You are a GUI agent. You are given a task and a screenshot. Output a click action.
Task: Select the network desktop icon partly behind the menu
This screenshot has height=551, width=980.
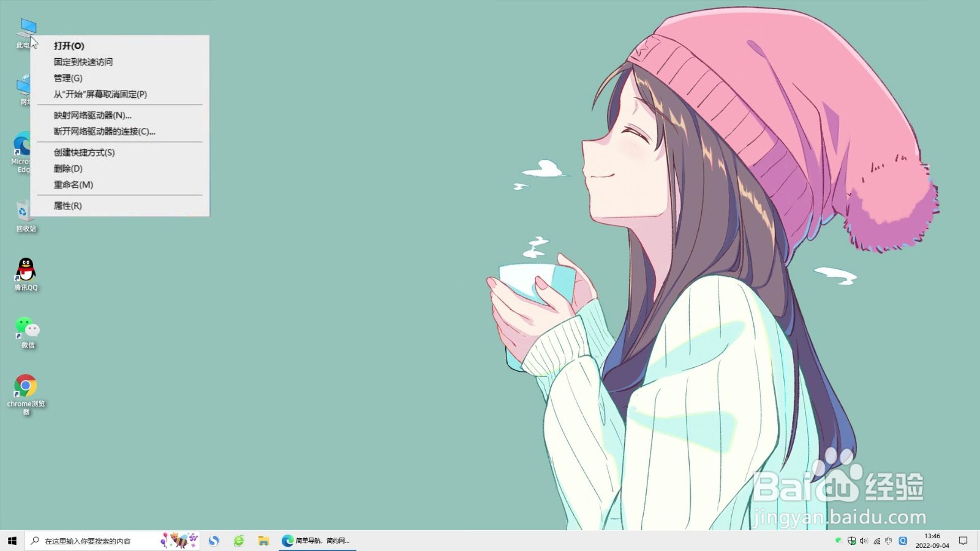pos(24,89)
